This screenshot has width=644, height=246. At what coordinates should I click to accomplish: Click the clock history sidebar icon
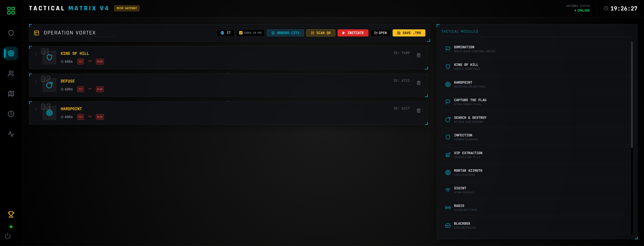click(11, 114)
